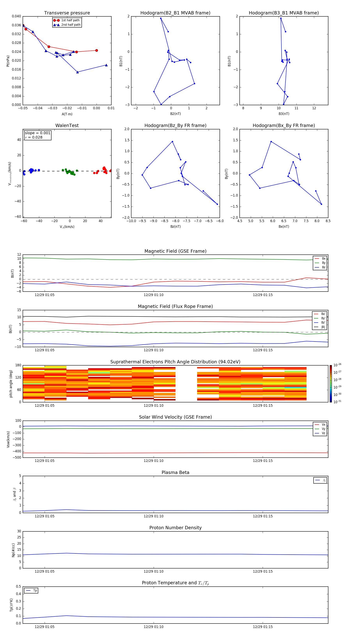Image resolution: width=351 pixels, height=644 pixels.
Task: Click the Bz legend entry in GSE magnetic field
Action: (320, 267)
